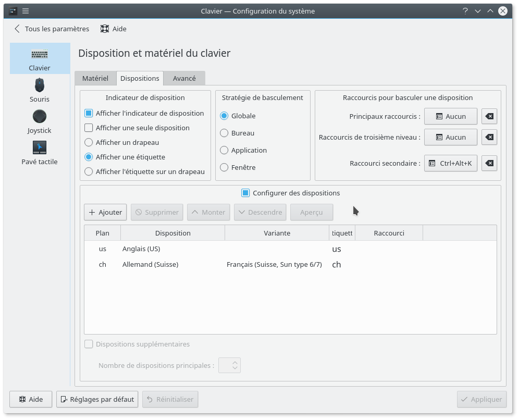The width and height of the screenshot is (519, 420).
Task: Switch to the Matériel tab
Action: pos(95,79)
